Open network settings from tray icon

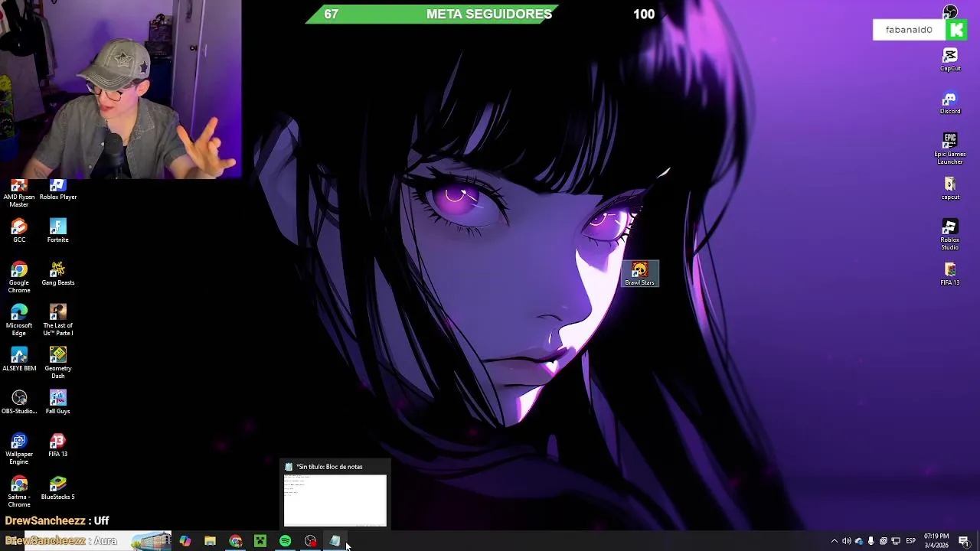pos(896,541)
